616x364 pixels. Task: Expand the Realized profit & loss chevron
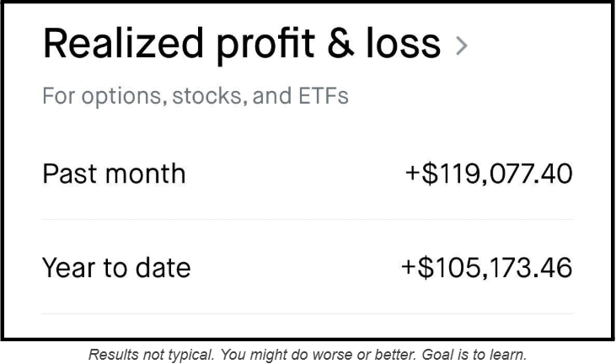tap(461, 46)
